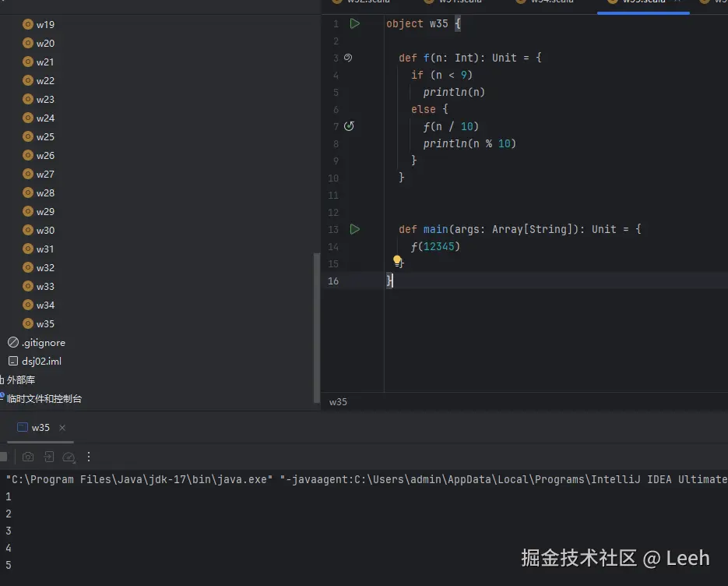Click the arrow-into-box icon in console toolbar

pyautogui.click(x=48, y=457)
